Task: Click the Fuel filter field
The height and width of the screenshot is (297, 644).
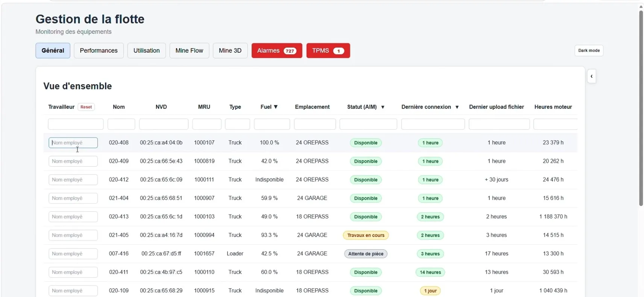Action: (x=272, y=124)
